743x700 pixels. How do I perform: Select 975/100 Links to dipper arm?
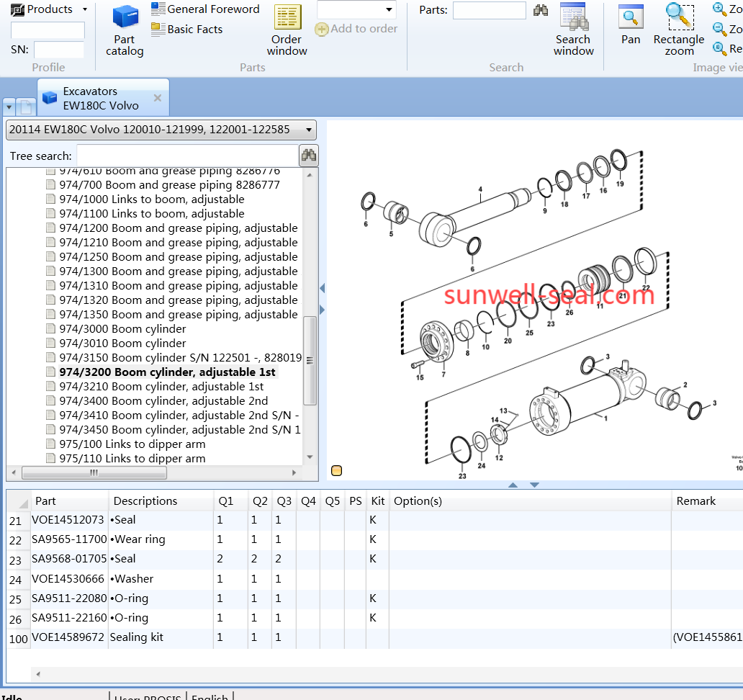(132, 444)
